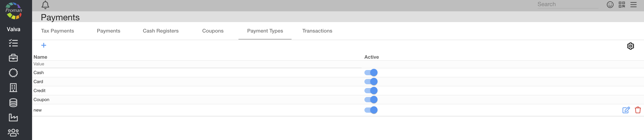Open the hamburger menu in top bar
Image resolution: width=644 pixels, height=140 pixels.
633,5
